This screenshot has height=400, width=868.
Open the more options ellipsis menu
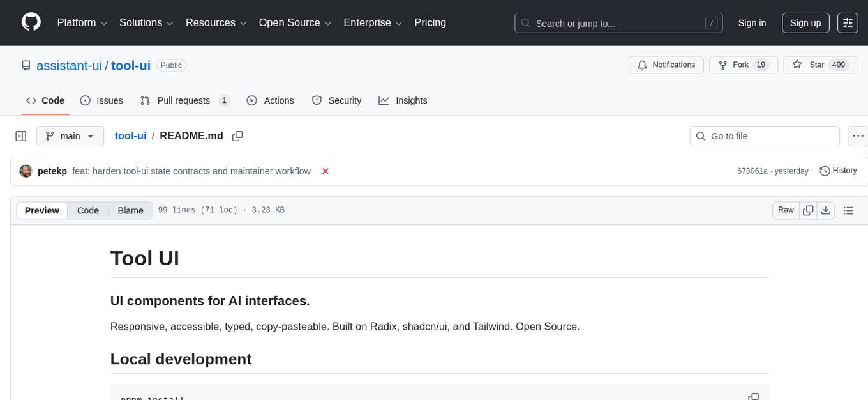[x=858, y=135]
